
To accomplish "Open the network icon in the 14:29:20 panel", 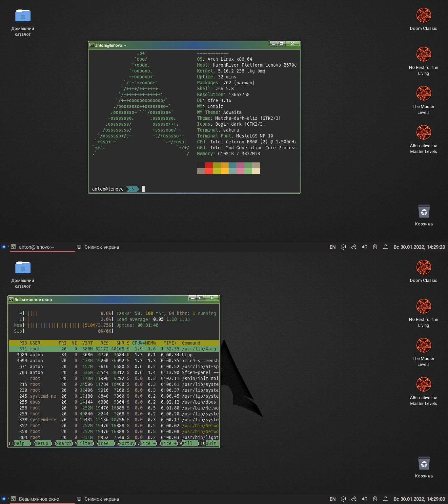I will click(354, 247).
